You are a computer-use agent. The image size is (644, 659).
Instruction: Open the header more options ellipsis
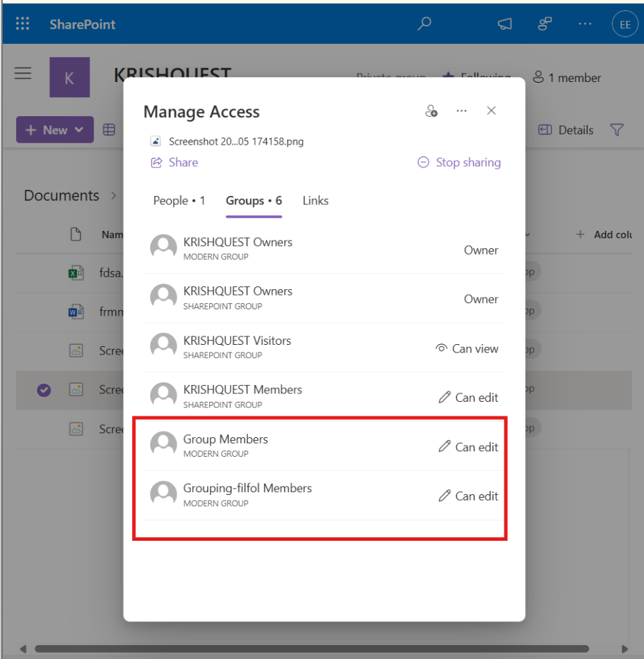pyautogui.click(x=585, y=24)
